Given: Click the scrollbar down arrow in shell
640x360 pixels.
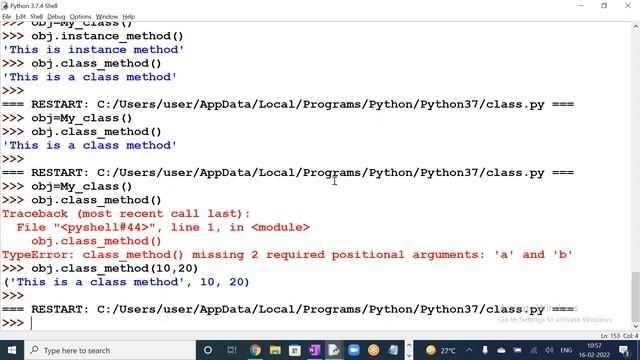Looking at the screenshot, I should pos(636,326).
